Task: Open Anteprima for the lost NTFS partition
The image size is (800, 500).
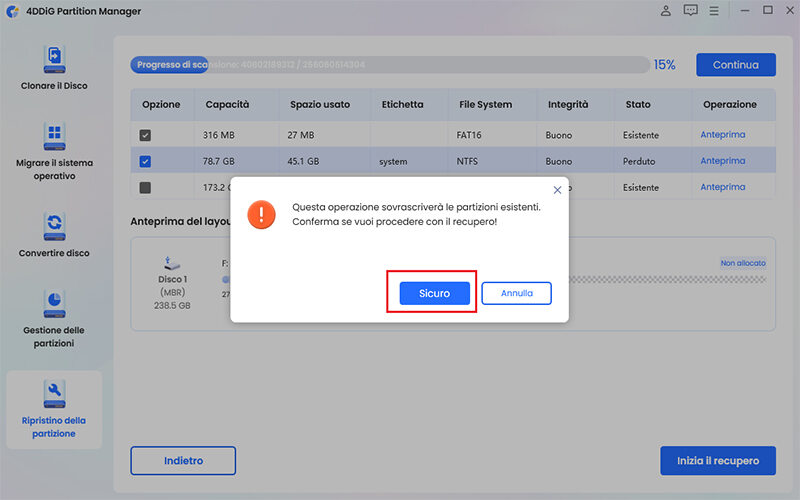Action: click(722, 161)
